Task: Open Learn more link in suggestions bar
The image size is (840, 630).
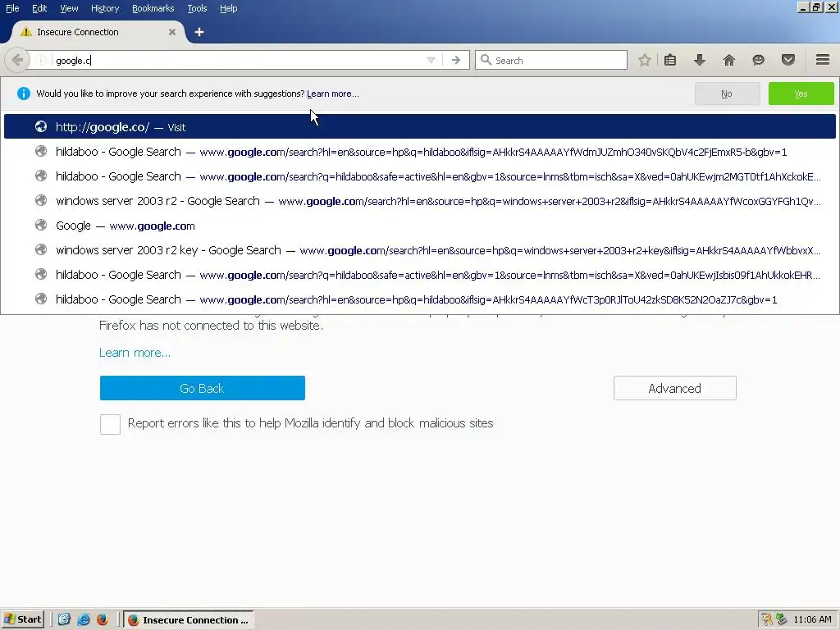Action: 333,94
